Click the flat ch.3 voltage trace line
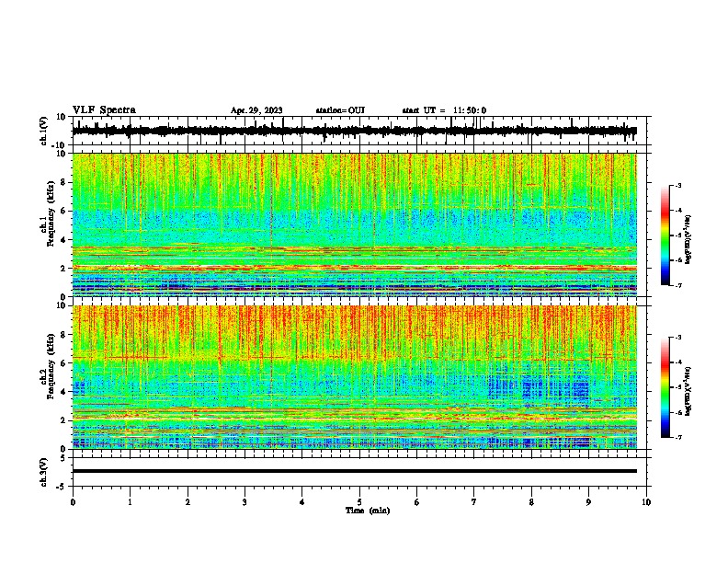 click(355, 471)
